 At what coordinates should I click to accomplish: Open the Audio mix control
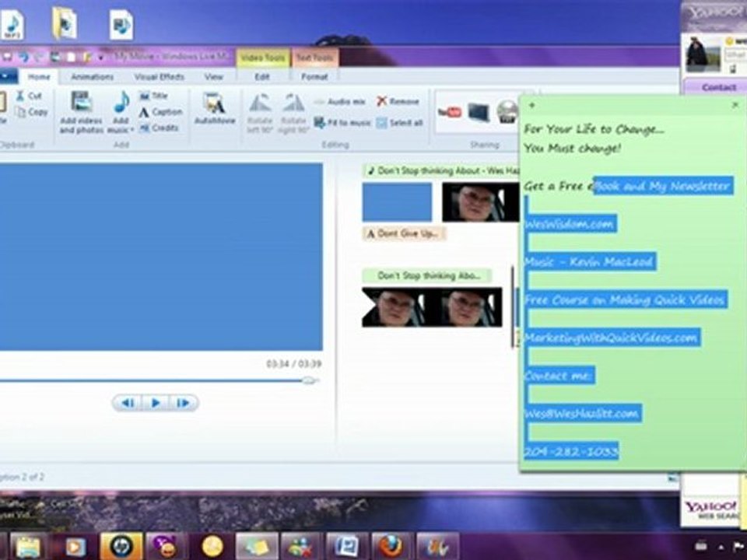click(x=340, y=101)
